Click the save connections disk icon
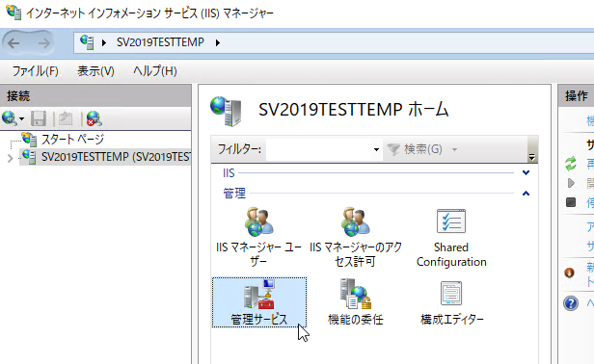Viewport: 594px width, 364px height. pyautogui.click(x=39, y=118)
